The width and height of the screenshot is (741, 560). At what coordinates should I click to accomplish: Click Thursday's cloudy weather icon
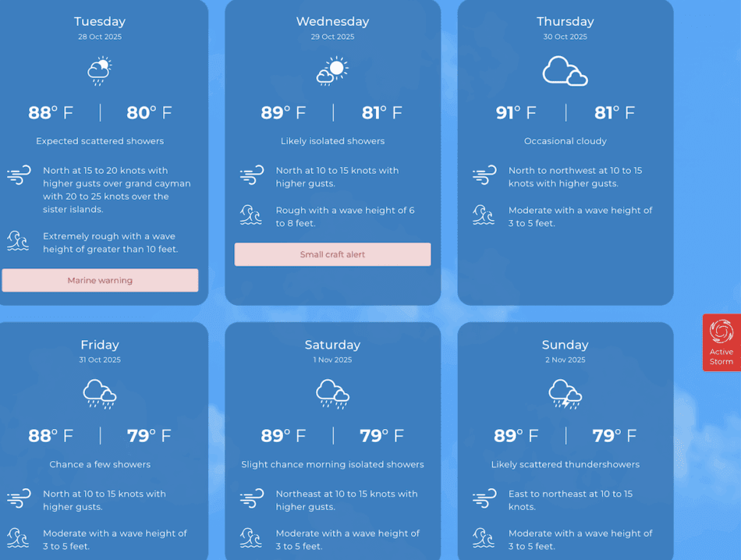click(565, 71)
